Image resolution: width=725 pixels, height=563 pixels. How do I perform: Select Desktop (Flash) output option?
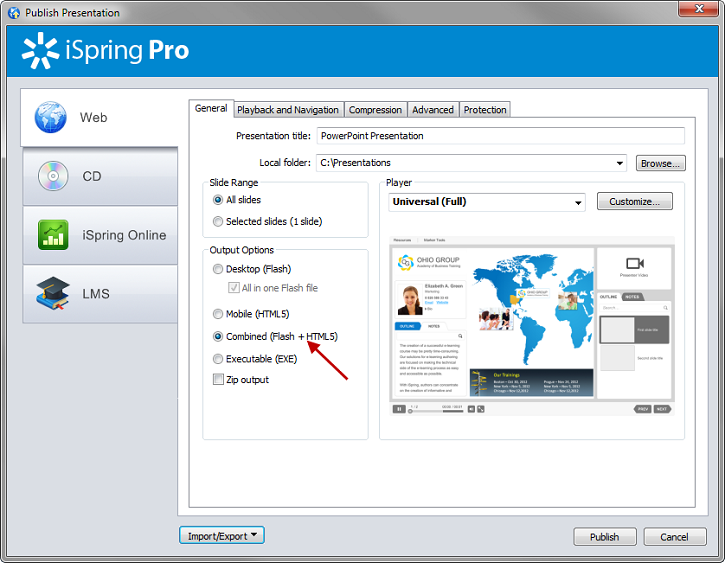click(x=218, y=269)
